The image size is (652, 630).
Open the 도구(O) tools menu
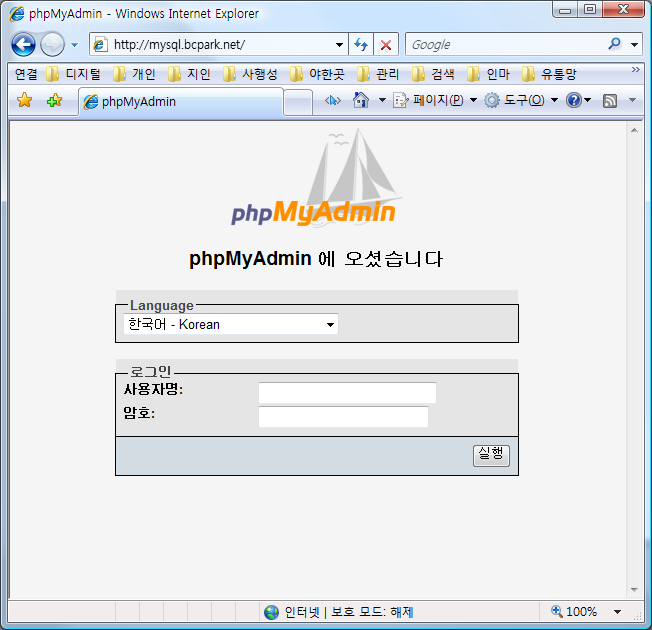(x=521, y=100)
